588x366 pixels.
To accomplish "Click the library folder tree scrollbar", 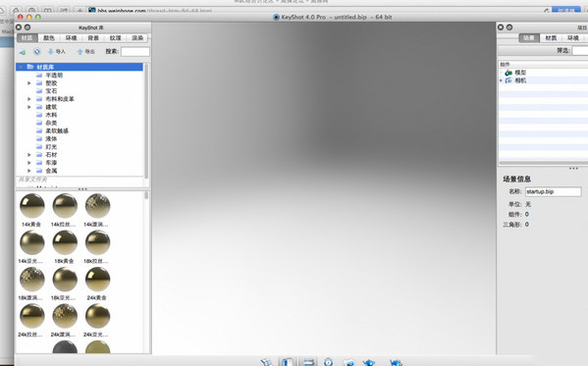I will point(146,120).
